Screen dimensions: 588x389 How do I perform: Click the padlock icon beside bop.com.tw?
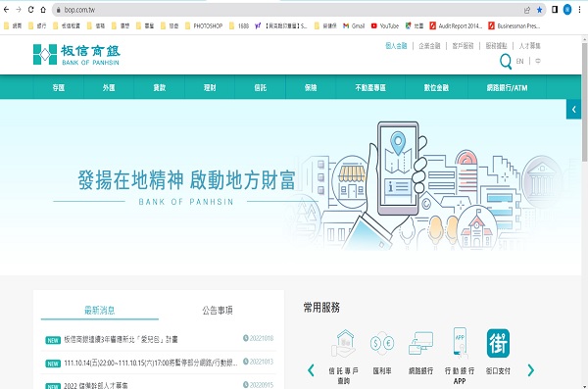click(58, 10)
